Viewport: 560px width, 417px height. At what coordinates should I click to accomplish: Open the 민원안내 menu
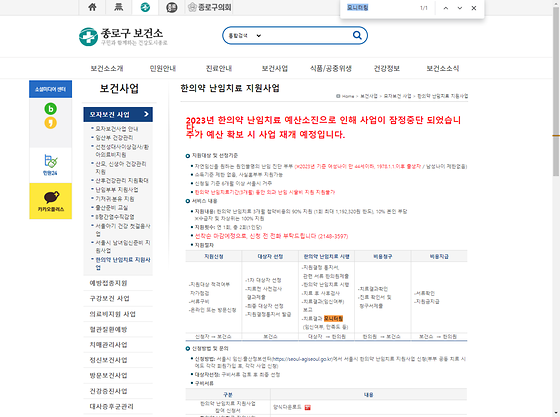[x=162, y=68]
